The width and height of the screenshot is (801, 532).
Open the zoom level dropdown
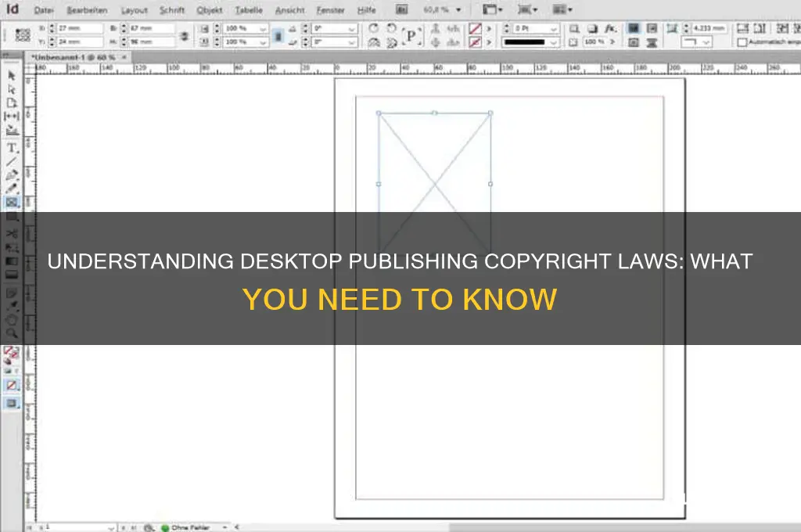(x=458, y=9)
